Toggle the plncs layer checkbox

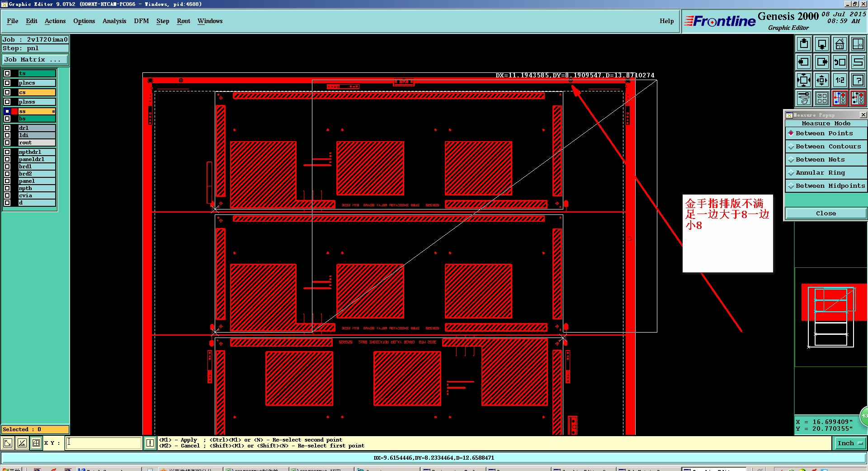[x=7, y=83]
